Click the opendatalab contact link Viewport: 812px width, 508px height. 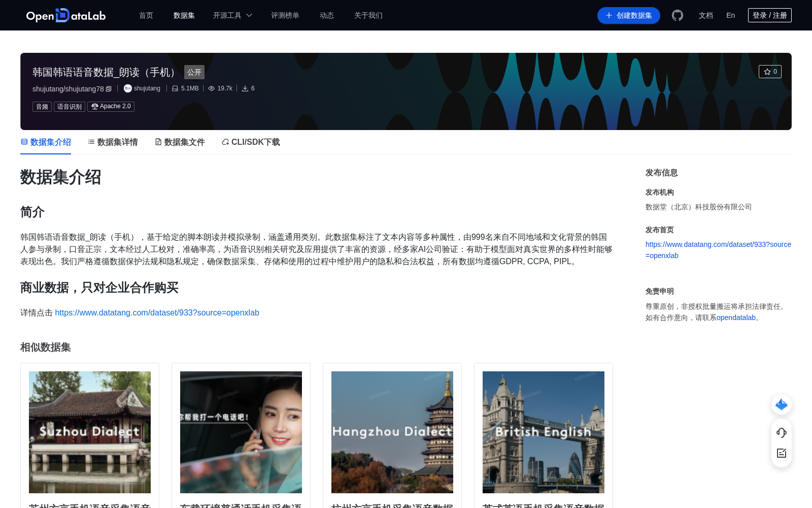click(736, 317)
